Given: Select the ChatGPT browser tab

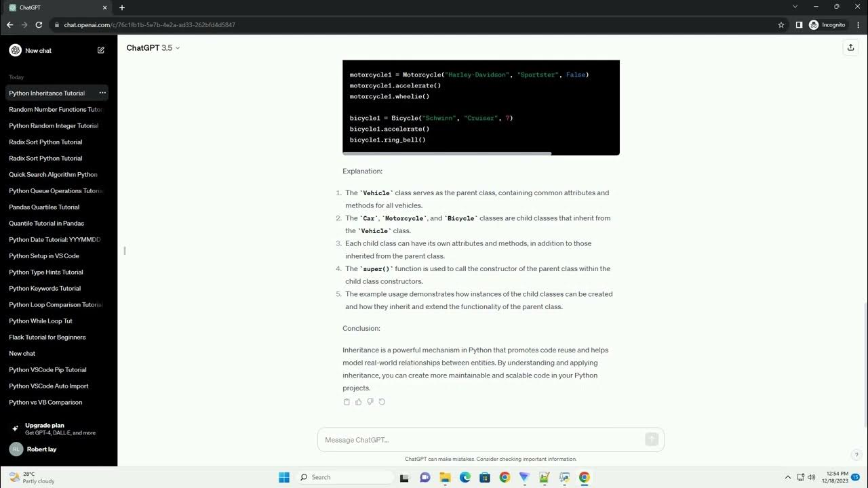Looking at the screenshot, I should (58, 7).
